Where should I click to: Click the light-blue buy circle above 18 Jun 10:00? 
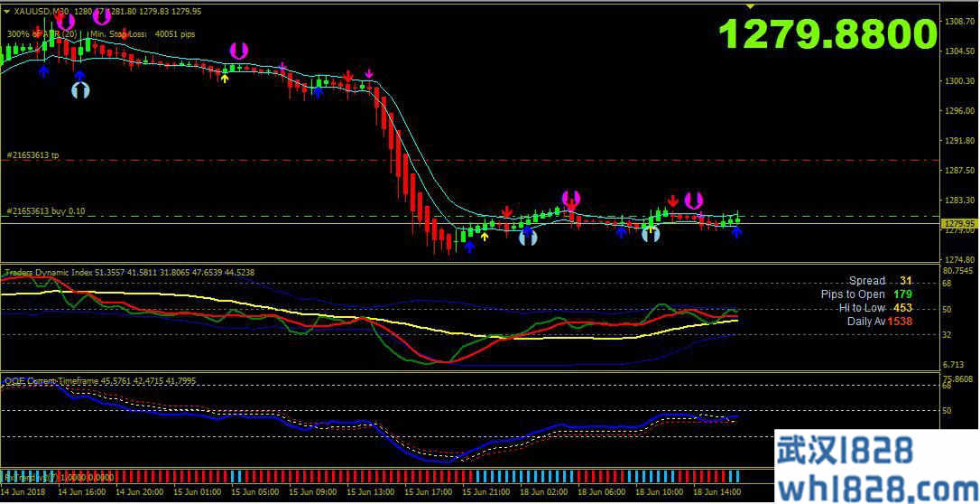tap(650, 234)
